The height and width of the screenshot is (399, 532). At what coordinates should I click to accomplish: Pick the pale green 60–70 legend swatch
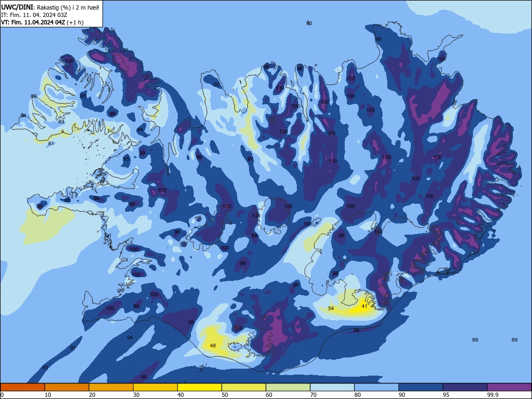[x=288, y=387]
